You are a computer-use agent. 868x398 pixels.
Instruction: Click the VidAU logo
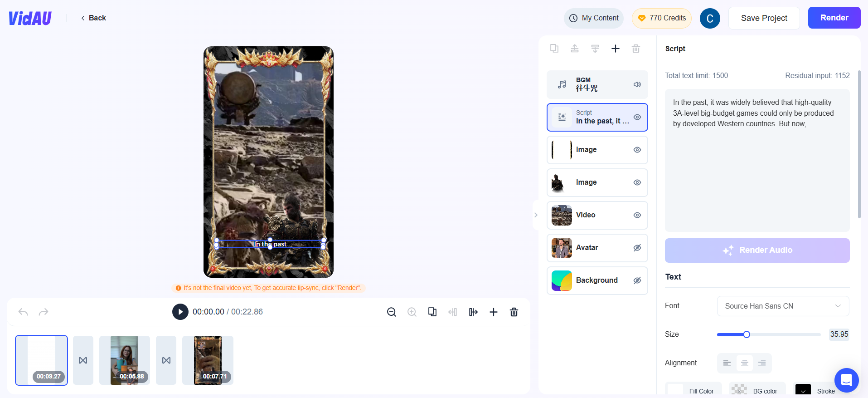(30, 18)
